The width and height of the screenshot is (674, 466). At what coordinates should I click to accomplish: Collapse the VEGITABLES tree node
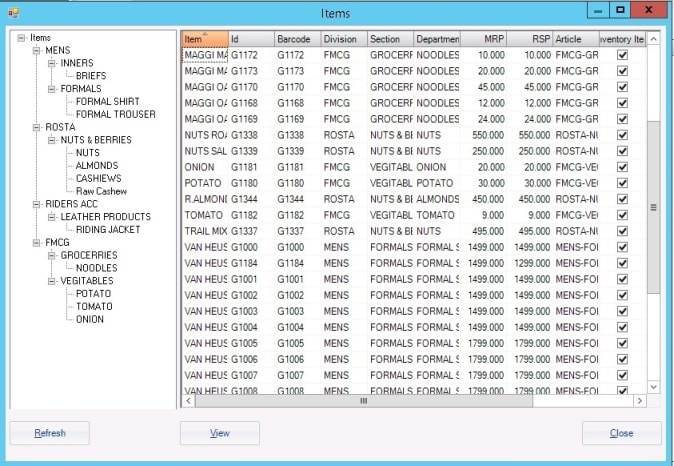pos(51,281)
